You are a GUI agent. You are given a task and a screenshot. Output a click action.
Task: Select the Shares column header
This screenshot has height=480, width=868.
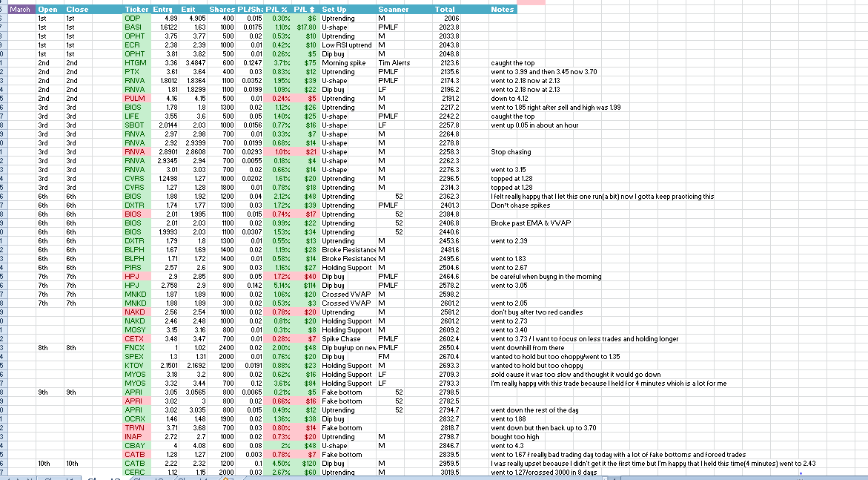click(x=222, y=10)
